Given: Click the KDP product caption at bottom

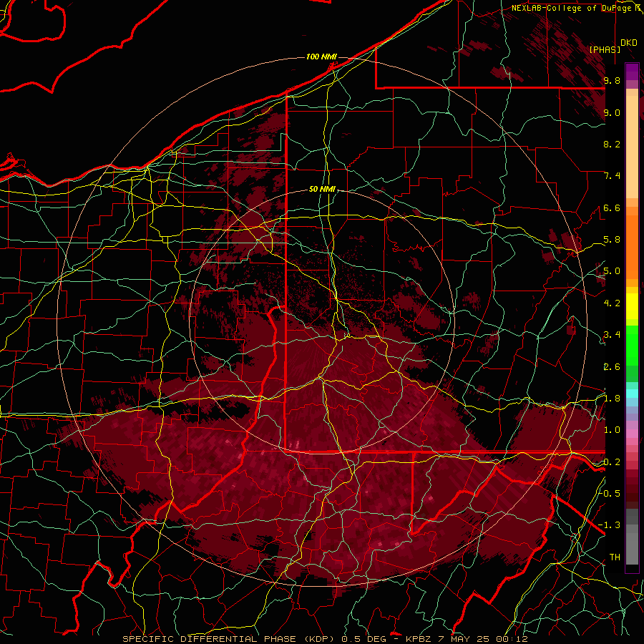Looking at the screenshot, I should (325, 639).
